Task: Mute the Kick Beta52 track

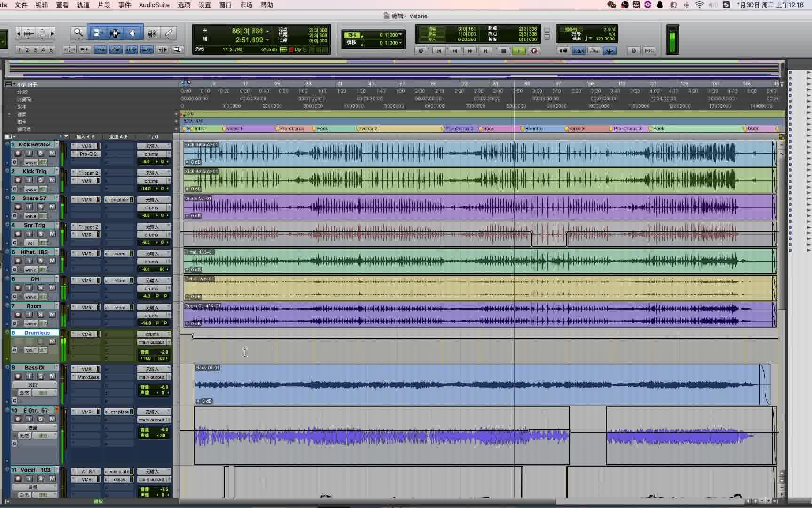Action: [52, 153]
